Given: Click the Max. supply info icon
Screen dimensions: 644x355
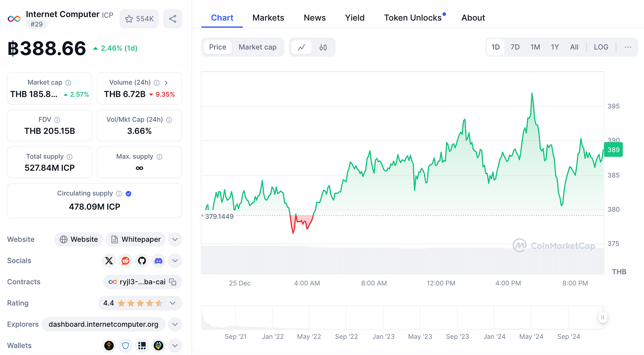Looking at the screenshot, I should click(159, 157).
